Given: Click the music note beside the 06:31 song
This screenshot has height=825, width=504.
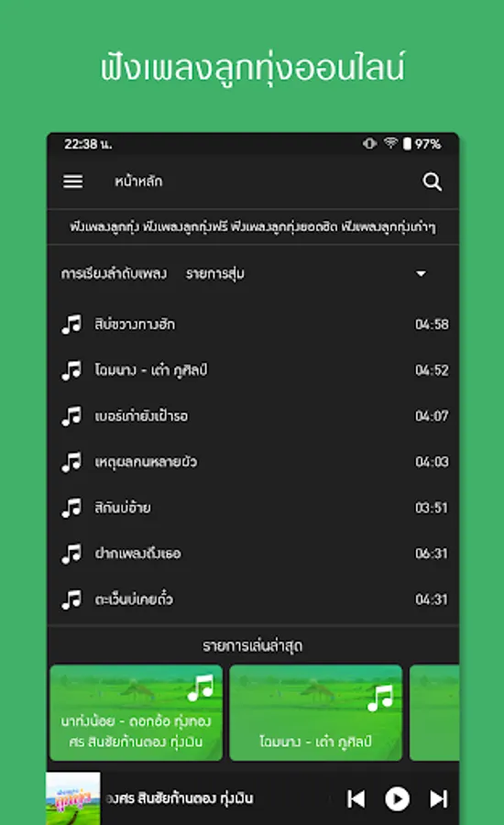Looking at the screenshot, I should pyautogui.click(x=71, y=554).
